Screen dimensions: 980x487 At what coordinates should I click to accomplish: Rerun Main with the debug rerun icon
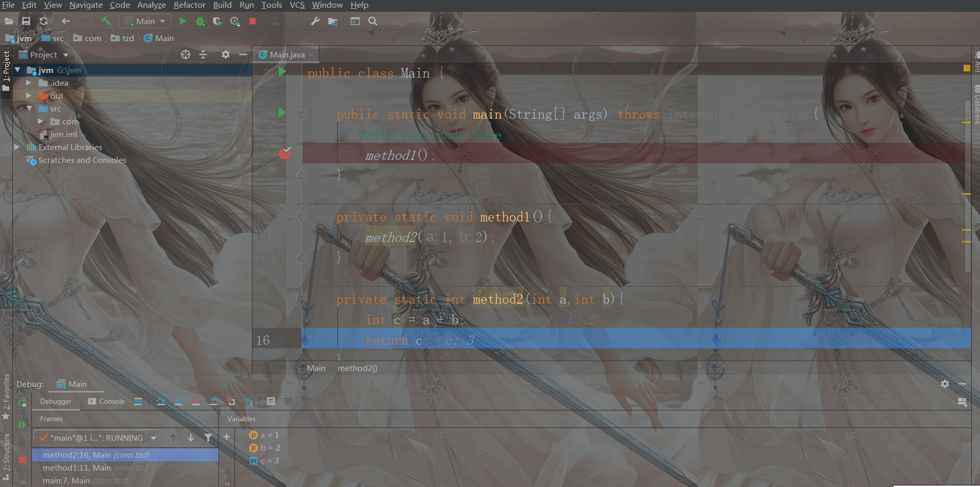click(22, 403)
